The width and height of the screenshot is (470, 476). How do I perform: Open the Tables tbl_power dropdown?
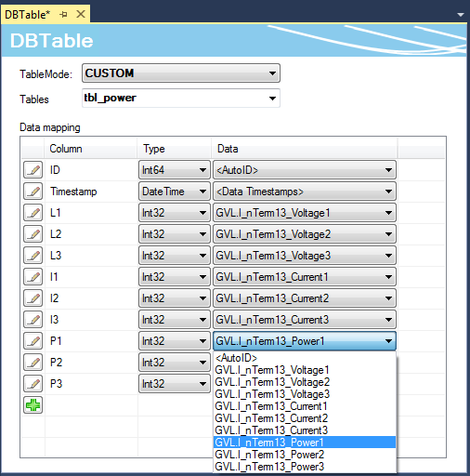[x=181, y=98]
